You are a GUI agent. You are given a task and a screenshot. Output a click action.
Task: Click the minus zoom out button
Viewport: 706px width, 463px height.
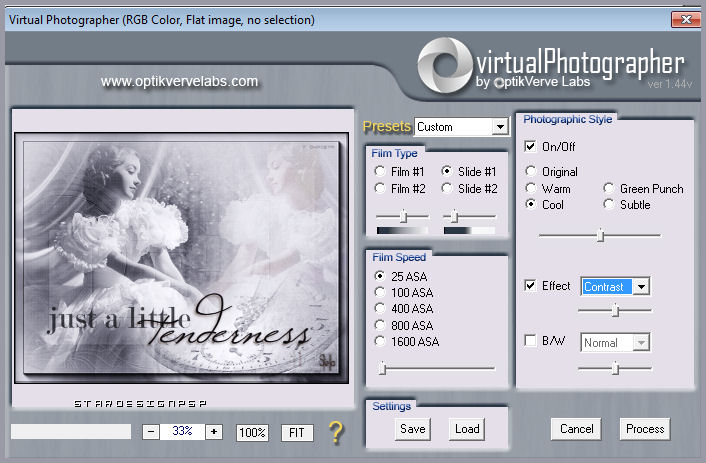point(150,432)
